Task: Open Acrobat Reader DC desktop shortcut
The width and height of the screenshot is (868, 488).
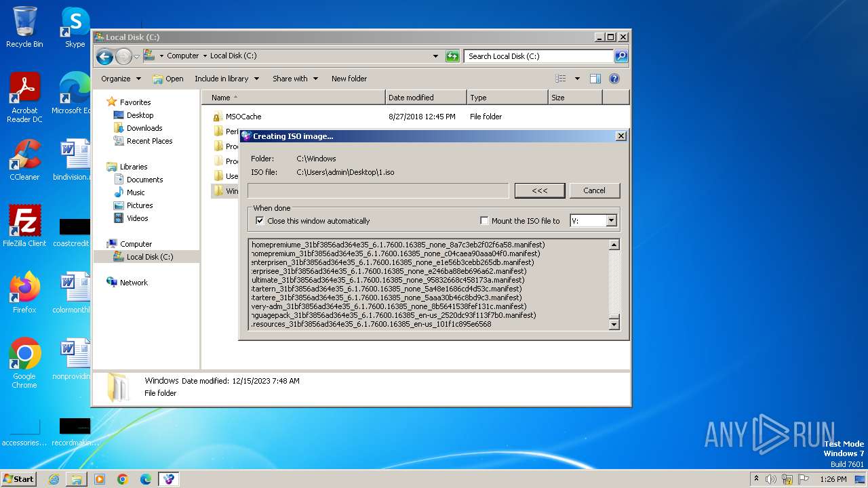Action: click(x=24, y=98)
